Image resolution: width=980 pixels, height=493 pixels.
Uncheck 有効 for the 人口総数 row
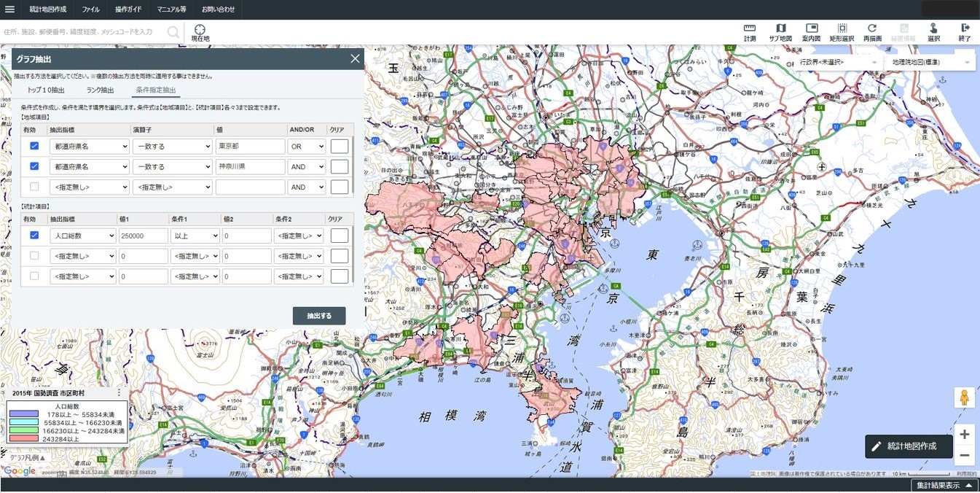pyautogui.click(x=34, y=236)
